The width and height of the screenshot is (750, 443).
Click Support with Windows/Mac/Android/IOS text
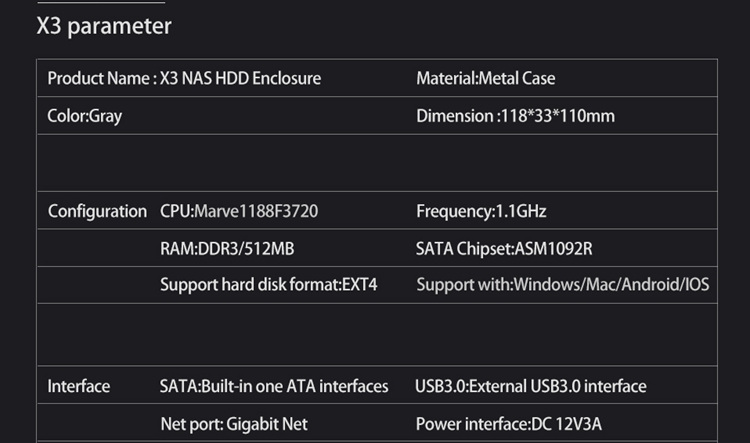coord(562,285)
